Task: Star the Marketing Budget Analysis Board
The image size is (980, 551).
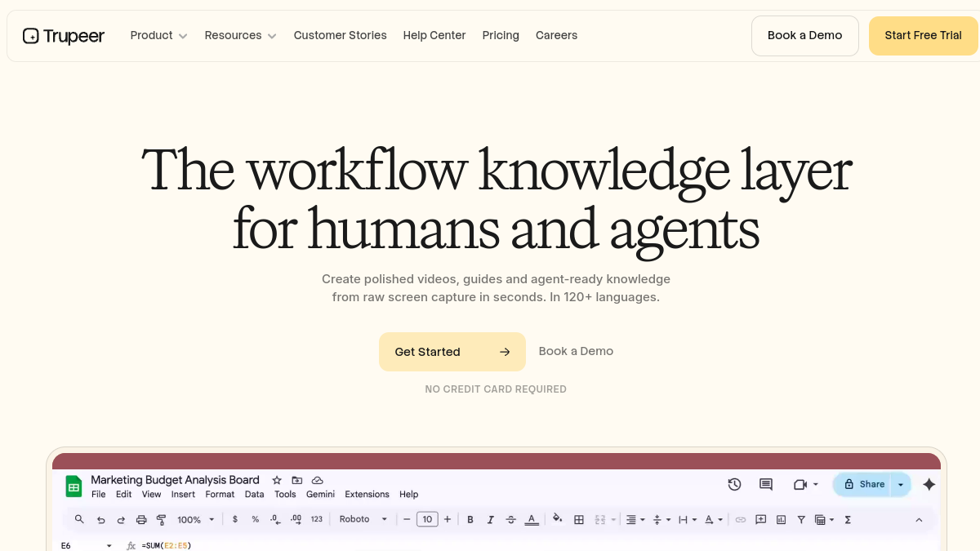Action: pos(277,480)
